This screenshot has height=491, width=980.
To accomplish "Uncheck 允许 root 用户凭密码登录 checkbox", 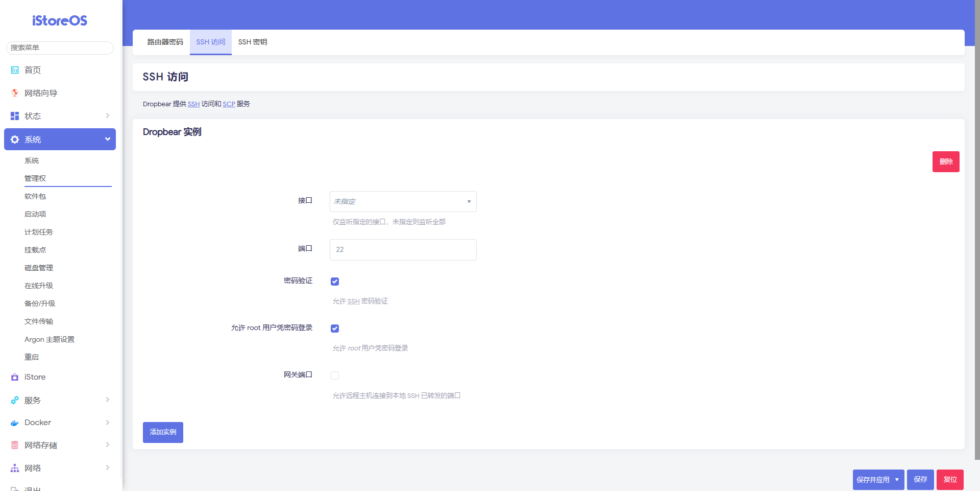I will point(335,329).
